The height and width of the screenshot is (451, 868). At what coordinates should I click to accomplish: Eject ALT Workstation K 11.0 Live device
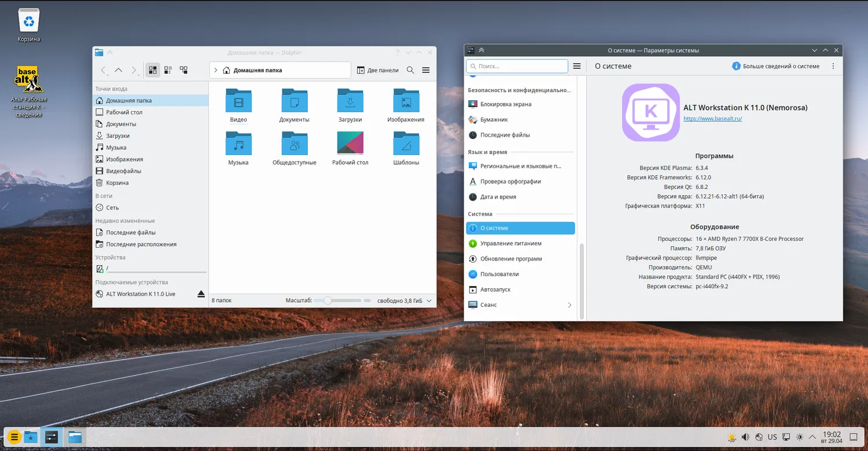click(201, 294)
